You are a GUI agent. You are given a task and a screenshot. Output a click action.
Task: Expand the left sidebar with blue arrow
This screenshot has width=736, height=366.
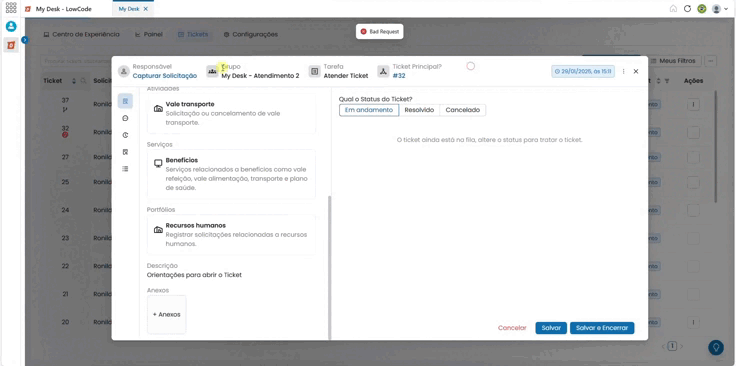[24, 40]
